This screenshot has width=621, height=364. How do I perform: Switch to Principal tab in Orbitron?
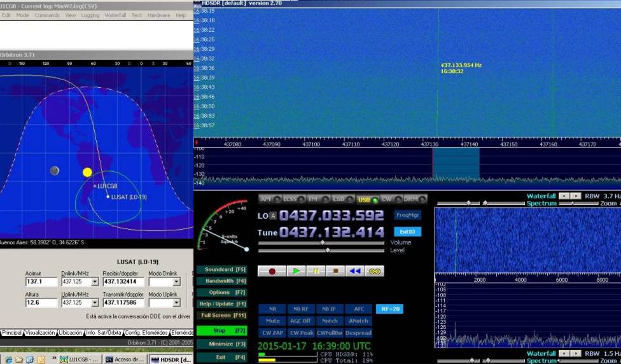pos(11,333)
